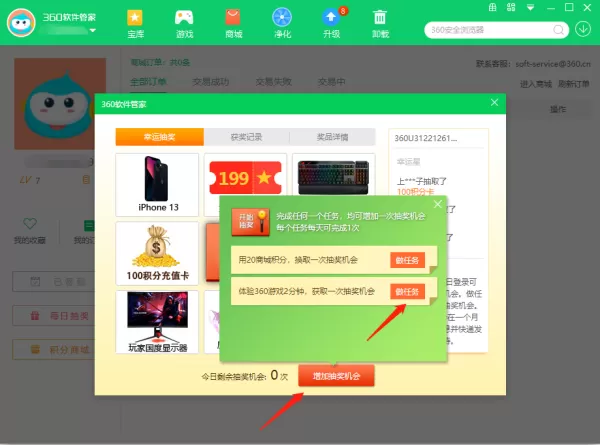Switch to the 幸运抽奖 tab
The width and height of the screenshot is (600, 445).
[x=160, y=137]
